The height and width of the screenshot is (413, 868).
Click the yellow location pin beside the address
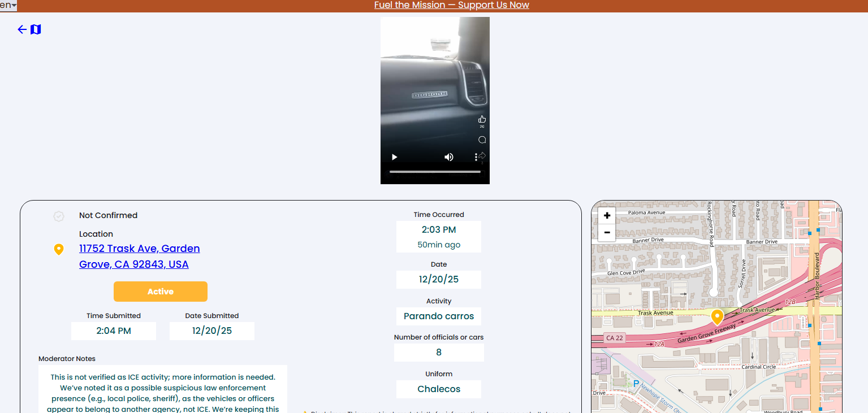tap(59, 249)
